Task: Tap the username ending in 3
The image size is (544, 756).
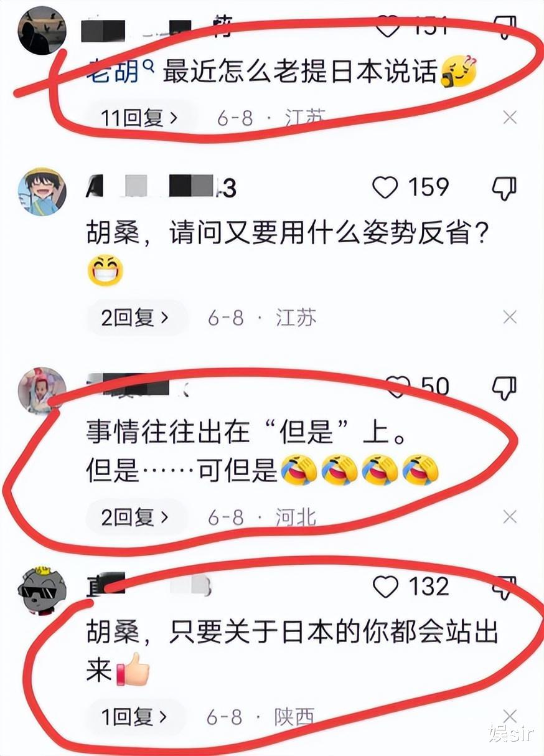Action: pos(161,187)
